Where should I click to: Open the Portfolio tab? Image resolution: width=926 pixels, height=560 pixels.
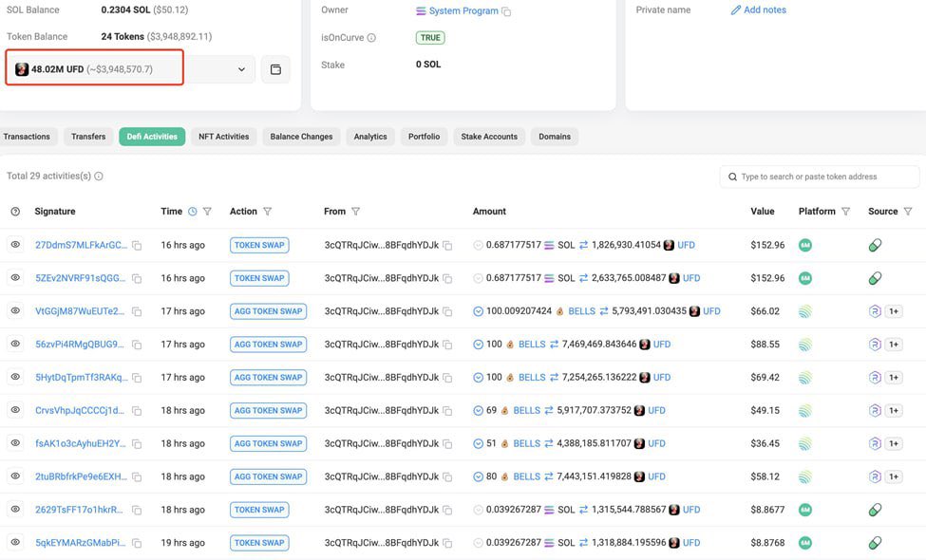(424, 137)
